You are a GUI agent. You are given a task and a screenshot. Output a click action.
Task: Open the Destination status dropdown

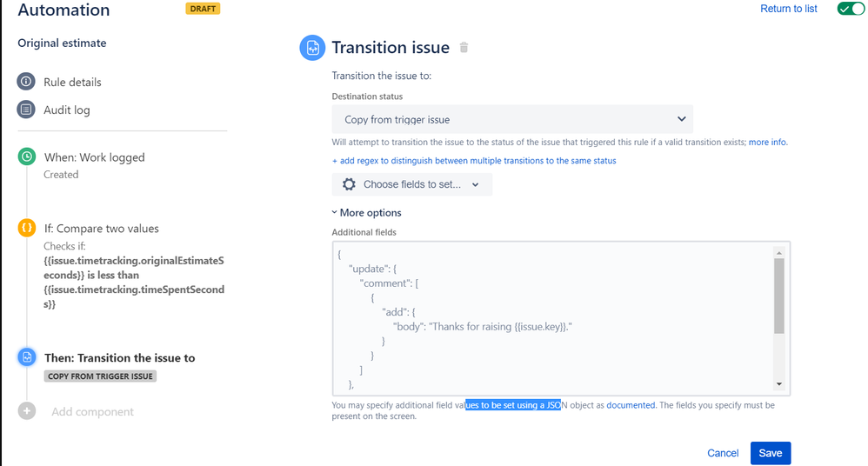[512, 119]
